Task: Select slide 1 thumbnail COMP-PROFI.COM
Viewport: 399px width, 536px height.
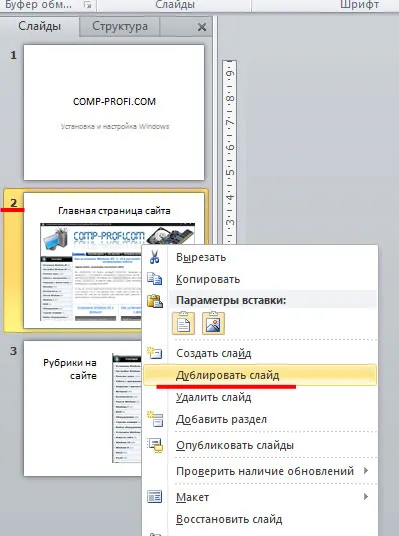Action: (114, 112)
